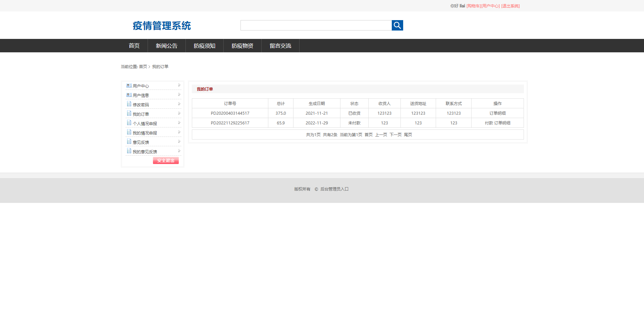The height and width of the screenshot is (325, 644).
Task: Click 订单明细 for order PD20221129225617
Action: coord(502,123)
